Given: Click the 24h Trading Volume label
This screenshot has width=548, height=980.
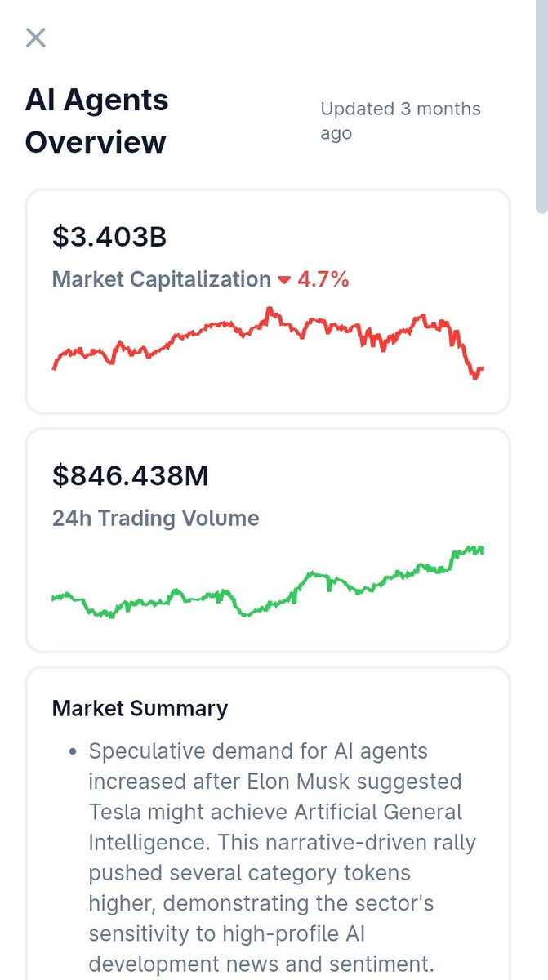Looking at the screenshot, I should 156,518.
